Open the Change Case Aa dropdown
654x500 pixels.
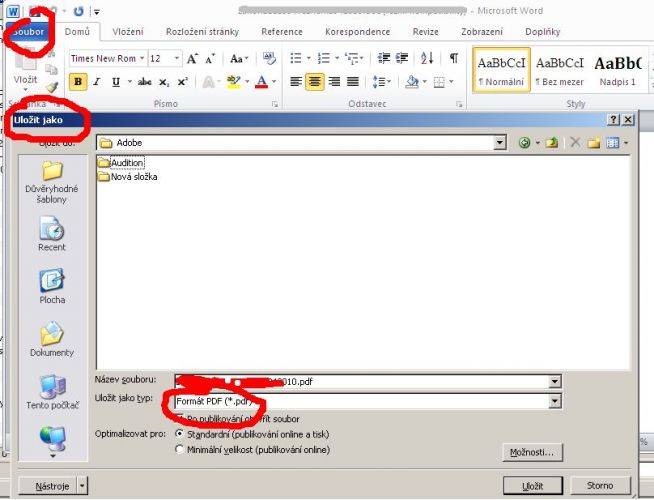pyautogui.click(x=239, y=59)
